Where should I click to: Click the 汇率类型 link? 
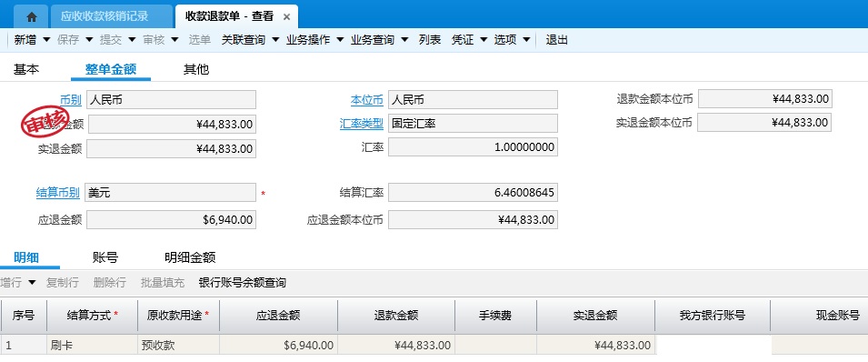click(x=362, y=124)
